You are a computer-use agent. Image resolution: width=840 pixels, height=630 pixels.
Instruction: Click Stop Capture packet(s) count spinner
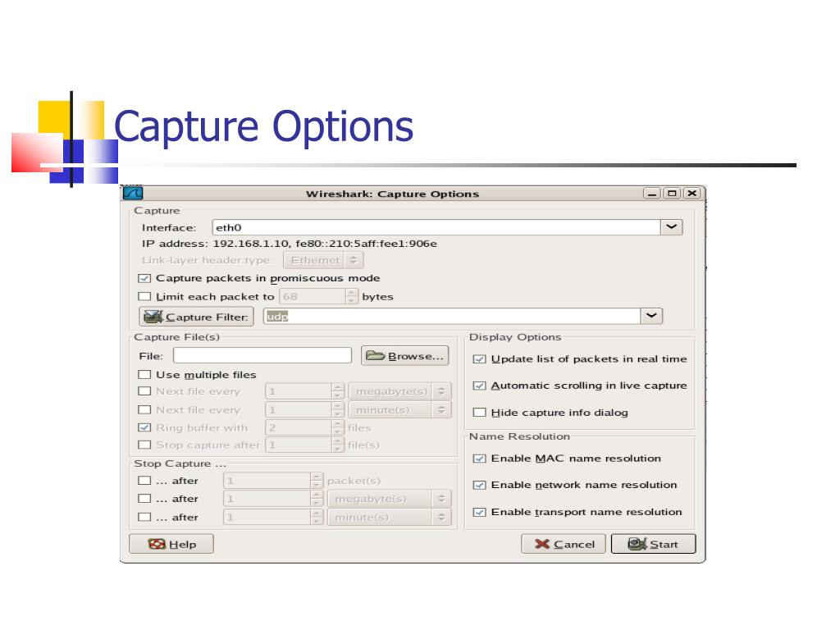[273, 481]
